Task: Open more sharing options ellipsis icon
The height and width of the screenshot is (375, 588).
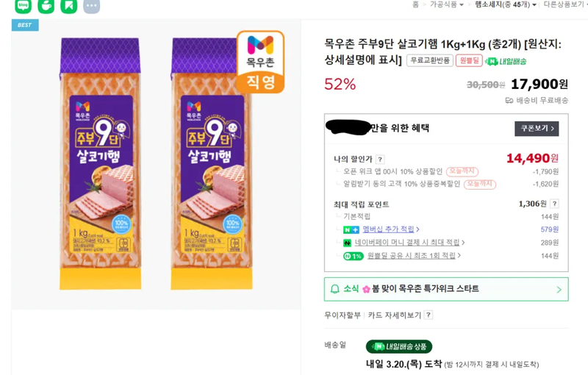Action: click(x=91, y=5)
